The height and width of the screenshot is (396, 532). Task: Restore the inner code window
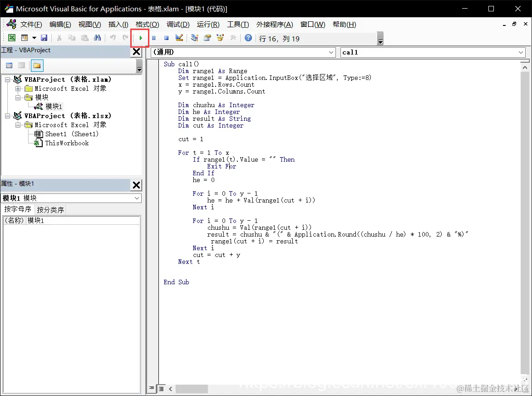[514, 24]
